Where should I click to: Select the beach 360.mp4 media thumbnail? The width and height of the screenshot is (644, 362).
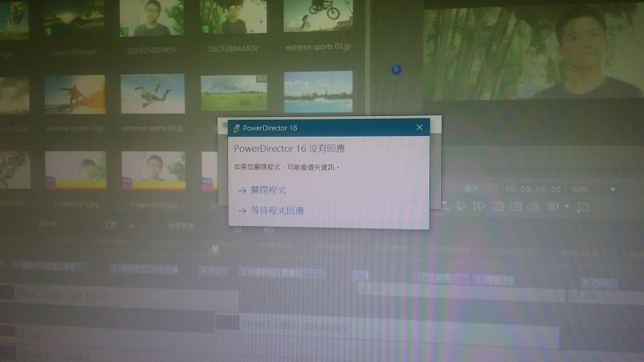pos(74,18)
